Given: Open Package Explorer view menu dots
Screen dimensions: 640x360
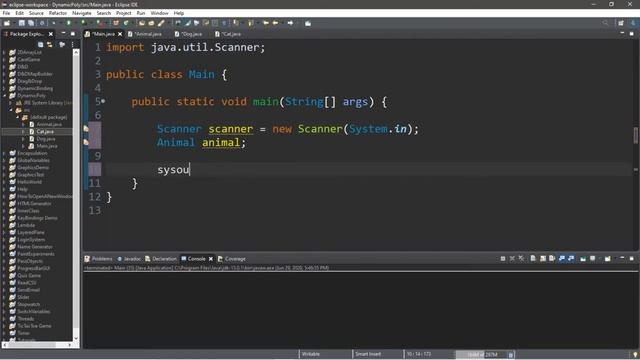Looking at the screenshot, I should click(x=73, y=44).
